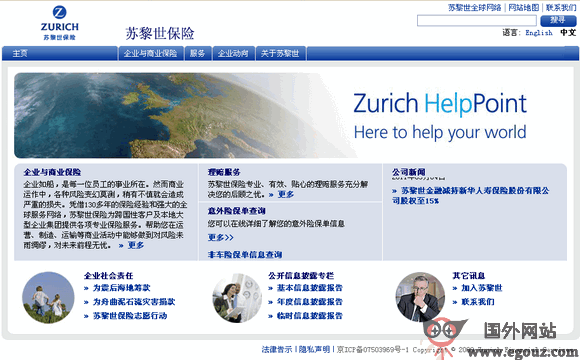
Task: Go to the 关于苏黎世 navigation tab
Action: [280, 53]
